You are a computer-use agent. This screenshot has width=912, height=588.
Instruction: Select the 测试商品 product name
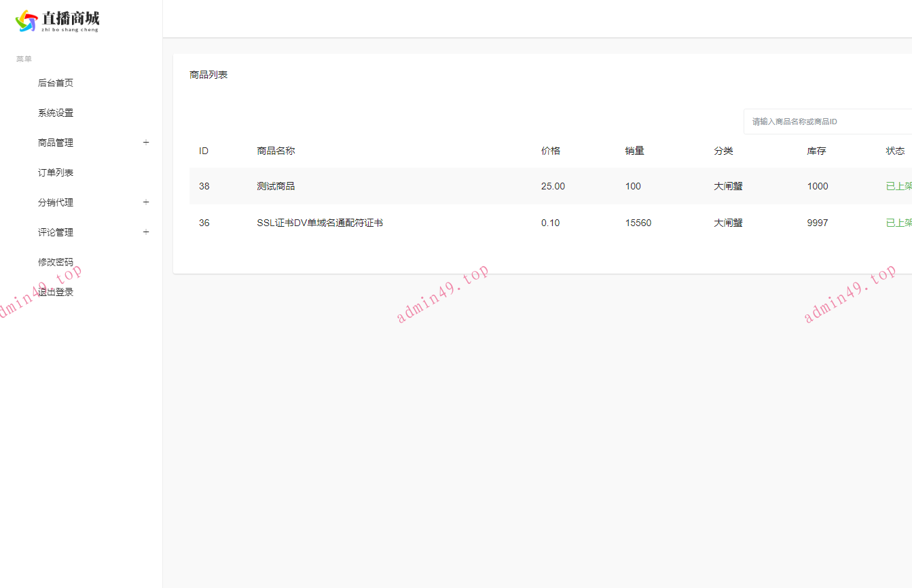tap(276, 186)
